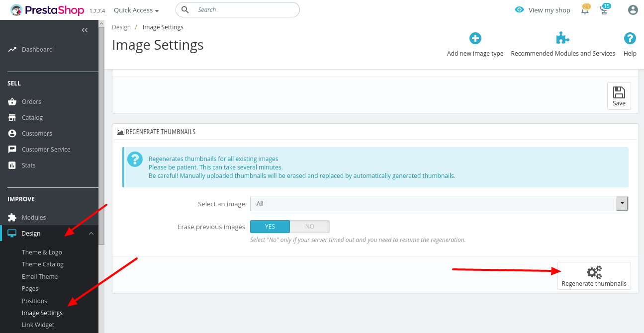This screenshot has height=333, width=644.
Task: Set Erase previous images to NO
Action: 310,227
